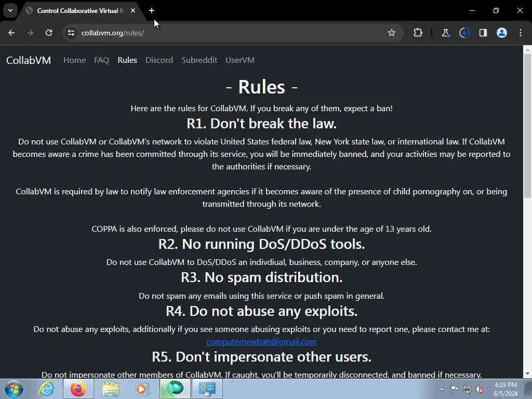
Task: Click the forward navigation arrow
Action: (x=30, y=33)
